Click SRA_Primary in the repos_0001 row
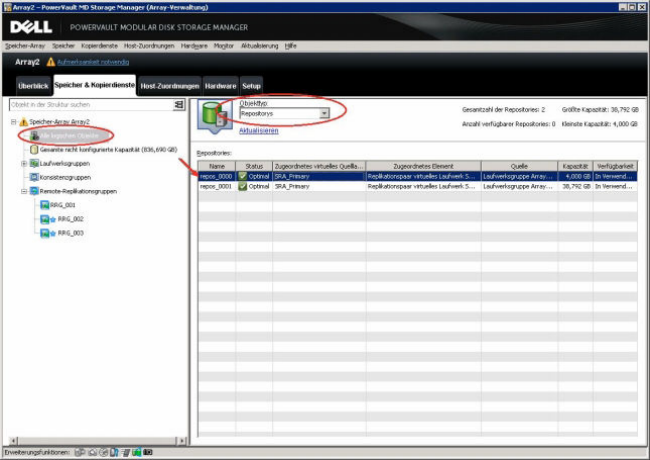Screen dimensions: 650x460 click(x=292, y=186)
